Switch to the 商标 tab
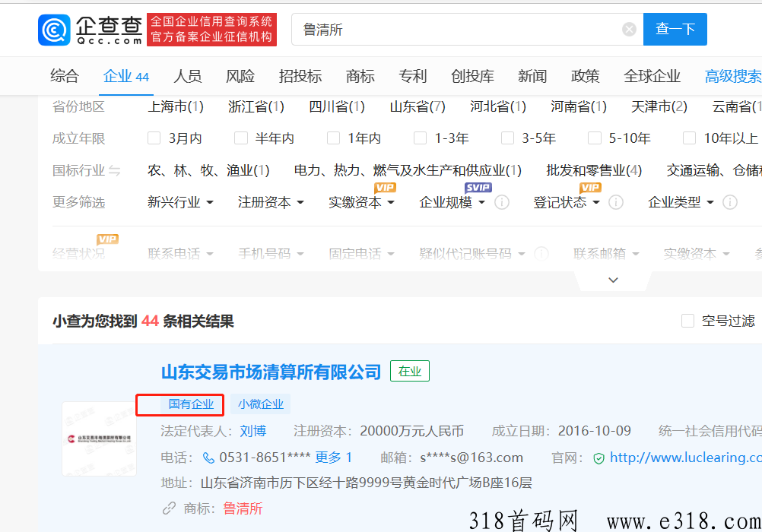 360,76
